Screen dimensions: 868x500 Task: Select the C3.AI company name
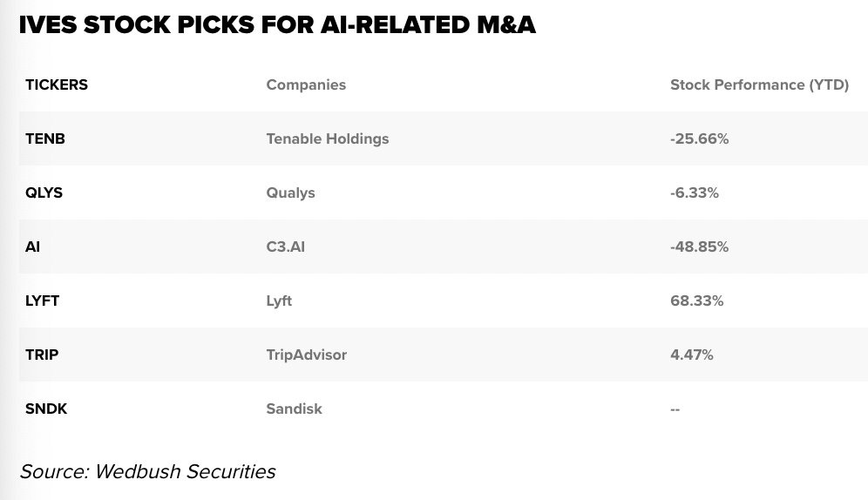coord(286,247)
